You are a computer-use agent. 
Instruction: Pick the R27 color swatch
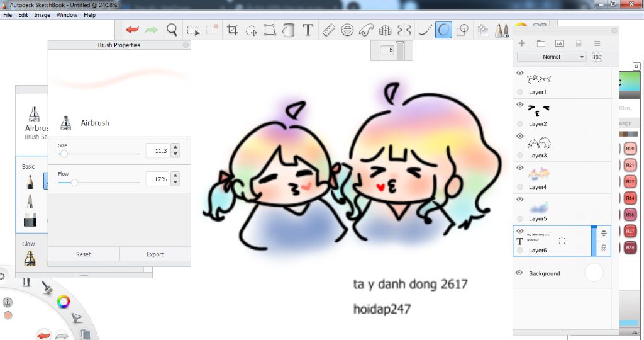point(630,231)
